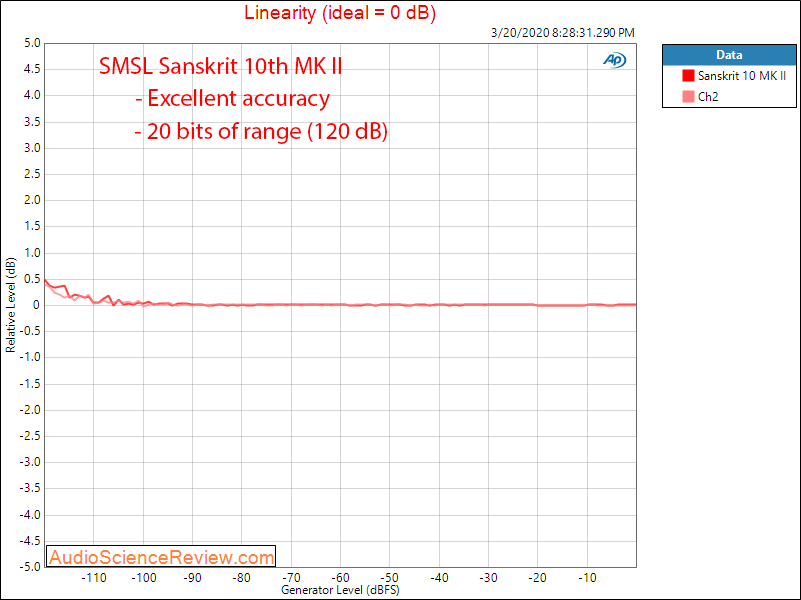The height and width of the screenshot is (600, 801).
Task: Click the 2.5 tick on the relative level axis
Action: pyautogui.click(x=32, y=174)
